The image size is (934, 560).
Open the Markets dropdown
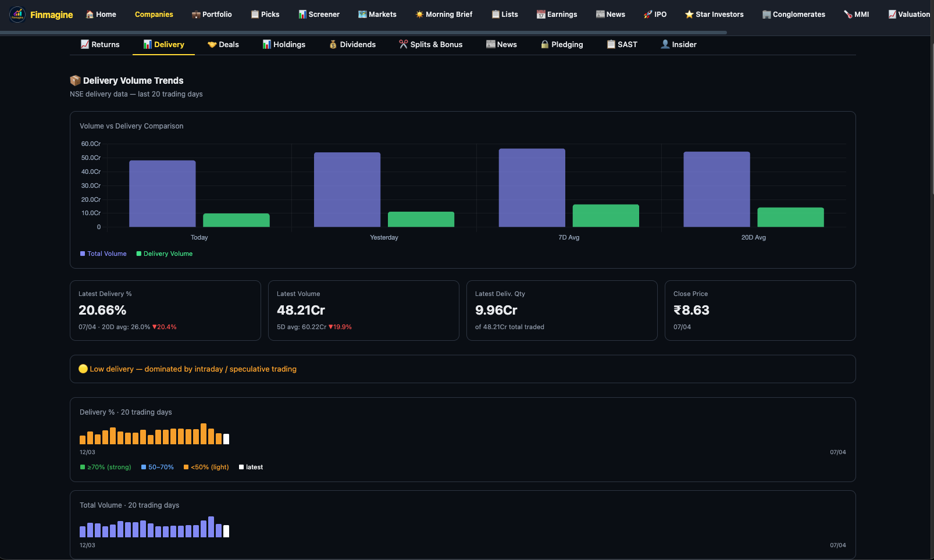(377, 14)
